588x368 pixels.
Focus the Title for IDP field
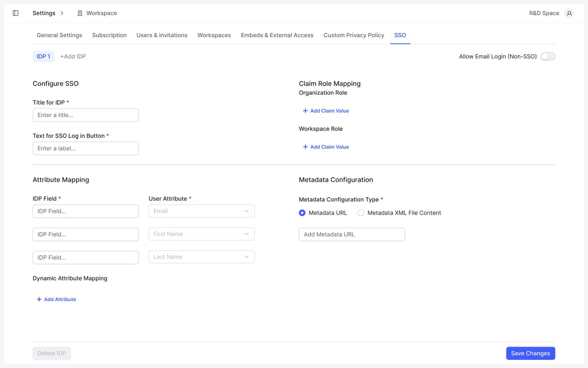click(86, 115)
